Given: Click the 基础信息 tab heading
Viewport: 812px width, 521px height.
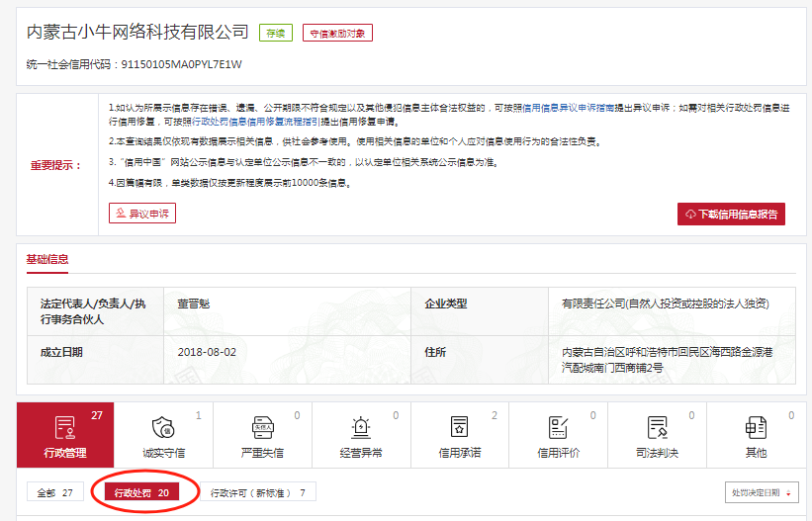Looking at the screenshot, I should click(47, 259).
